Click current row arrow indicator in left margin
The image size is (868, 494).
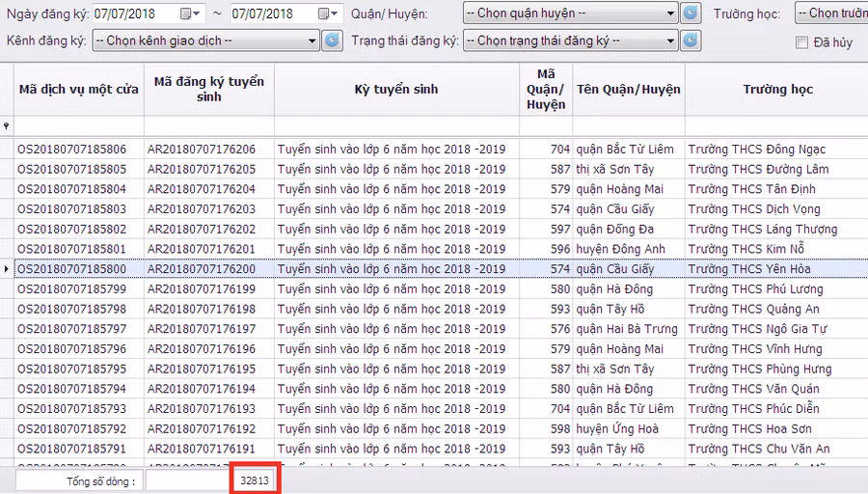tap(7, 269)
